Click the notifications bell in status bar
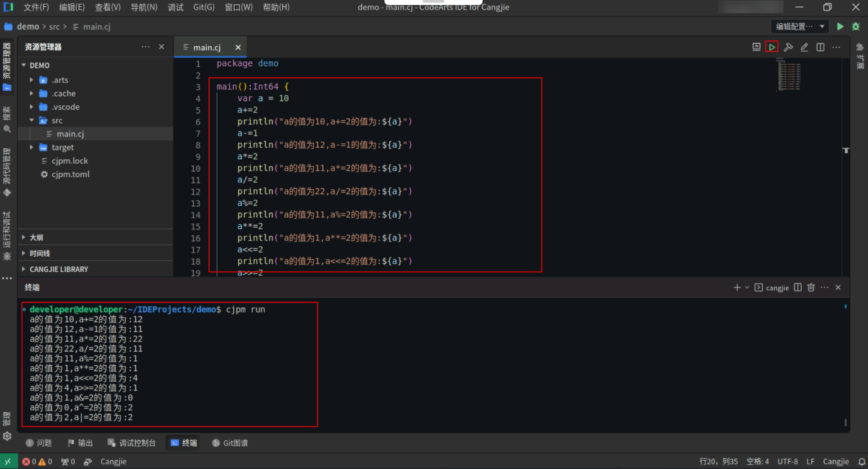Viewport: 868px width, 469px height. [862, 461]
